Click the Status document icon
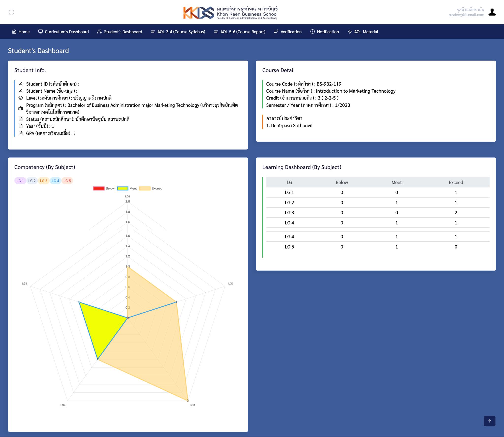 point(21,119)
